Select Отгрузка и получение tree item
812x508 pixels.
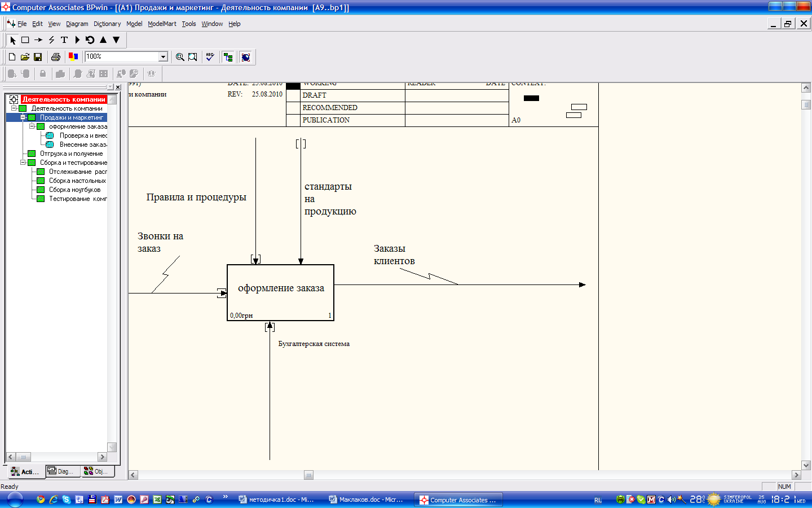[x=71, y=154]
